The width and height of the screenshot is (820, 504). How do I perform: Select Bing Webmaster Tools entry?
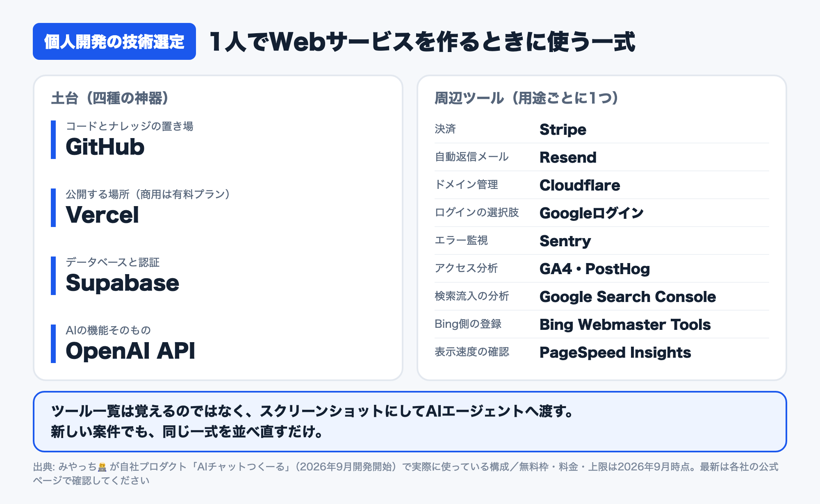pos(625,325)
